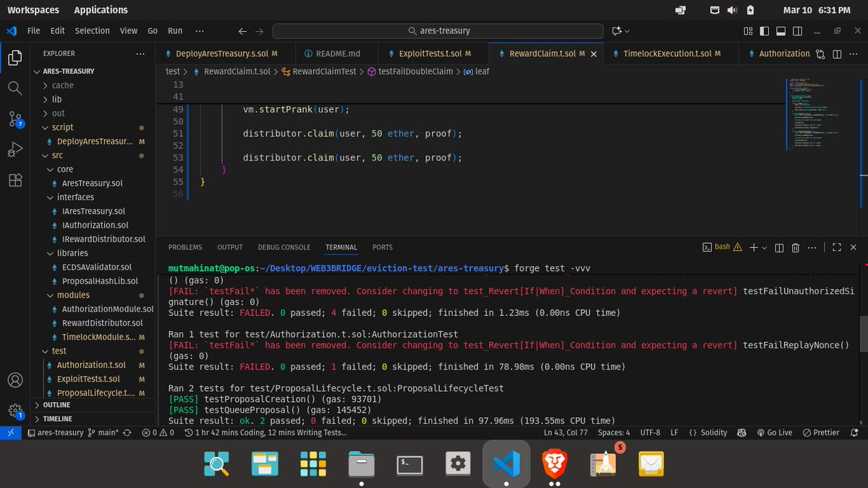Open the Run and Debug view

coord(14,150)
